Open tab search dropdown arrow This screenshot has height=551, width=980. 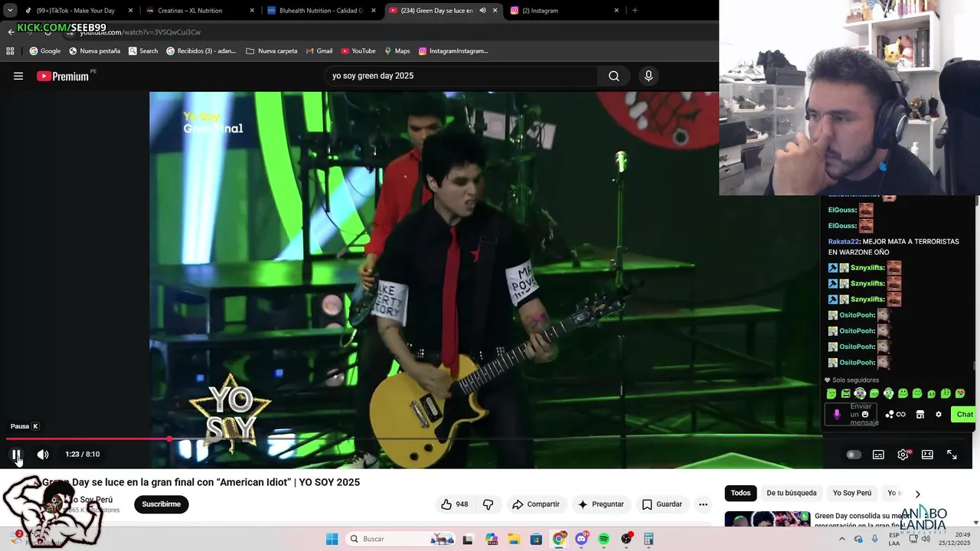click(x=9, y=11)
